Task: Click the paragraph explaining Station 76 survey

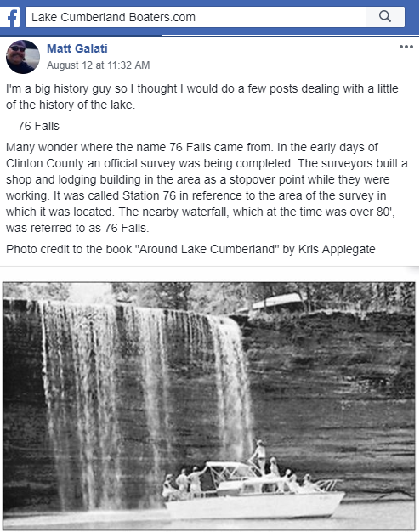Action: (x=207, y=187)
